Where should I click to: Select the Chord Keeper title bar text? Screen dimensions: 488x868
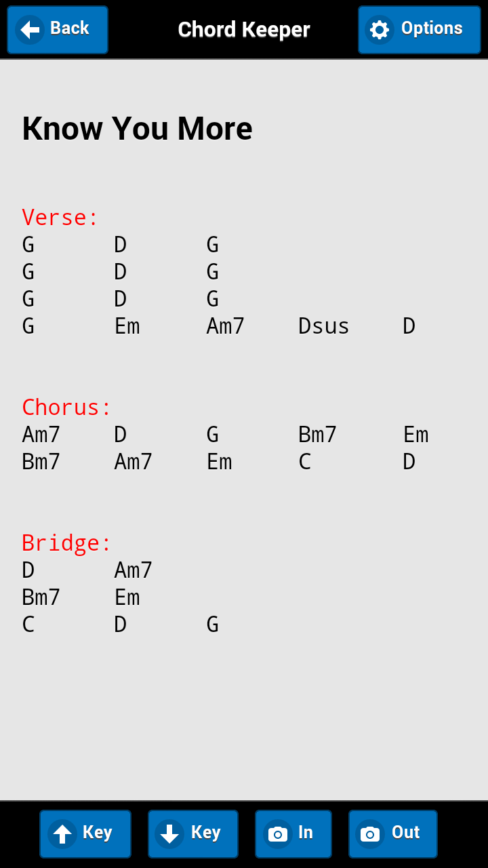(x=244, y=29)
